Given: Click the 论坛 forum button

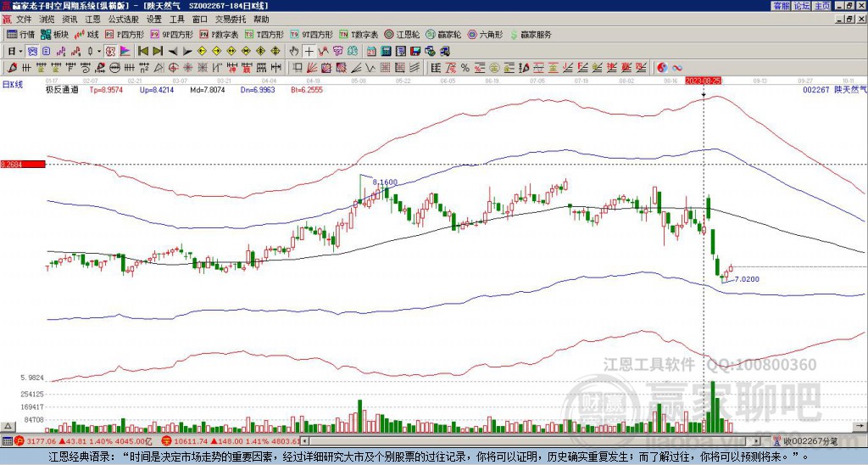Looking at the screenshot, I should tap(801, 6).
